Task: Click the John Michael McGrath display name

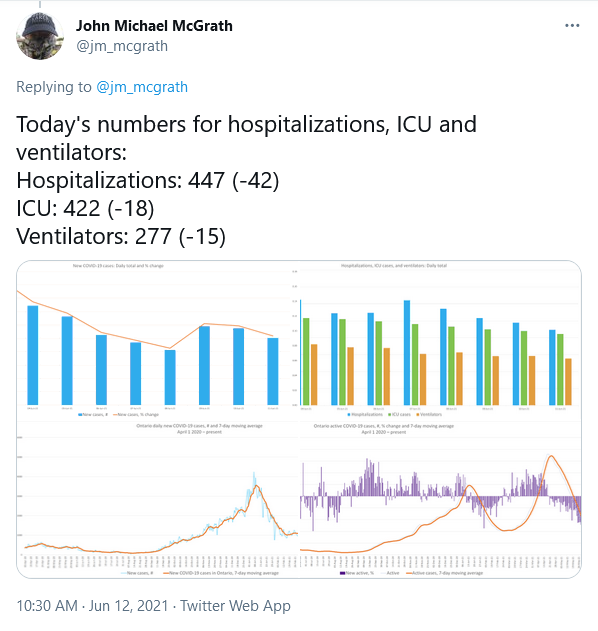Action: [154, 26]
